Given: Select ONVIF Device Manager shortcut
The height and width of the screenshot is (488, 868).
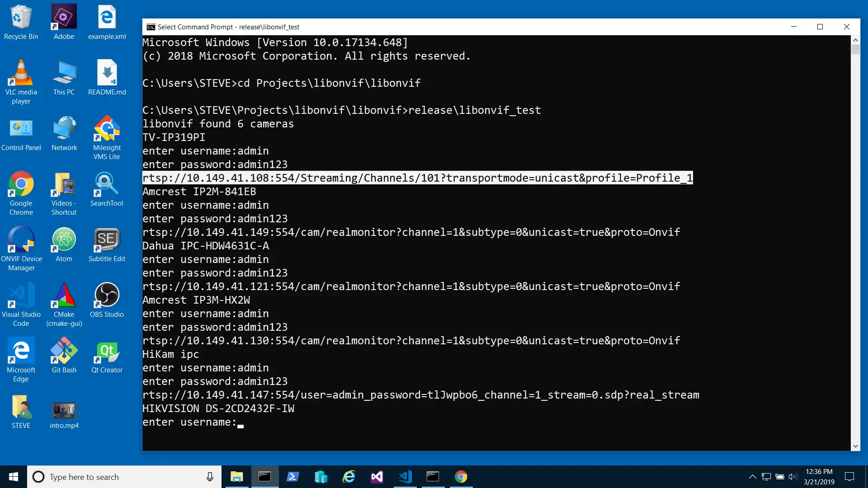Looking at the screenshot, I should tap(21, 249).
